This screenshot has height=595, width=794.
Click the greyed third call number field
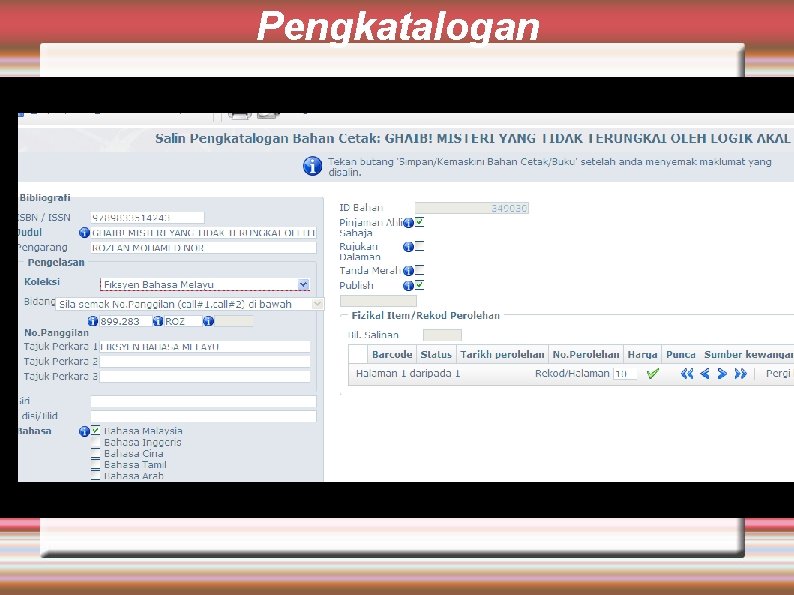(234, 321)
